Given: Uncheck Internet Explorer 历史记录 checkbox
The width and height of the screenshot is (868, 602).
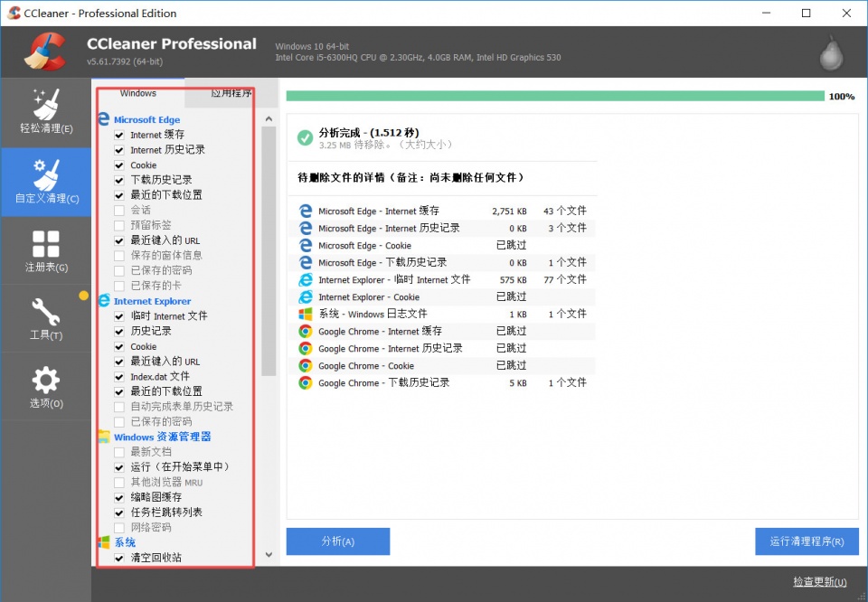Looking at the screenshot, I should pyautogui.click(x=119, y=332).
